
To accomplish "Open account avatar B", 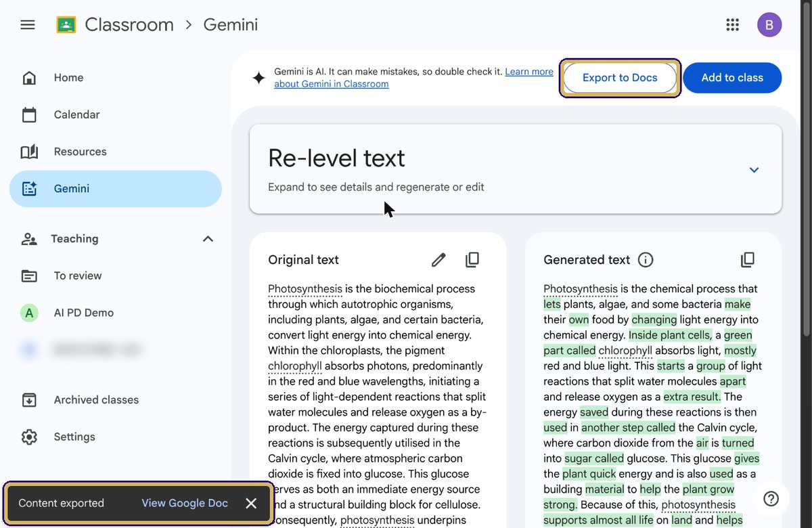I will point(769,25).
